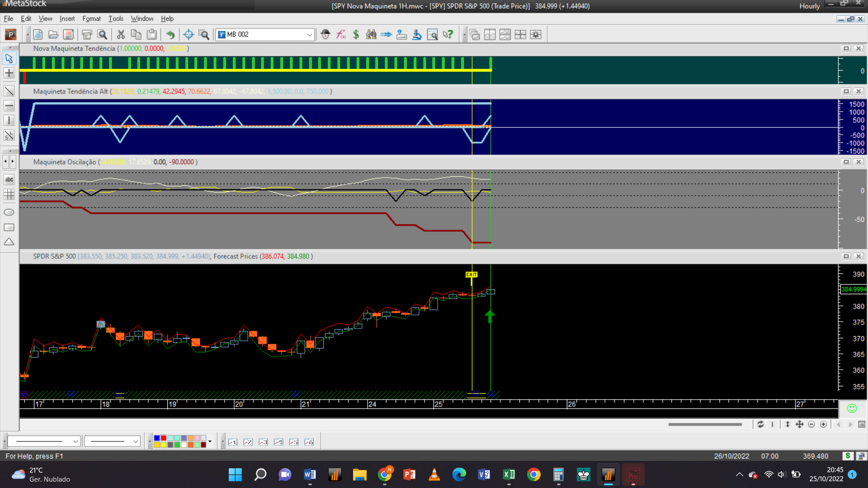Click the abc text annotation tool
The height and width of the screenshot is (488, 868).
[x=9, y=179]
